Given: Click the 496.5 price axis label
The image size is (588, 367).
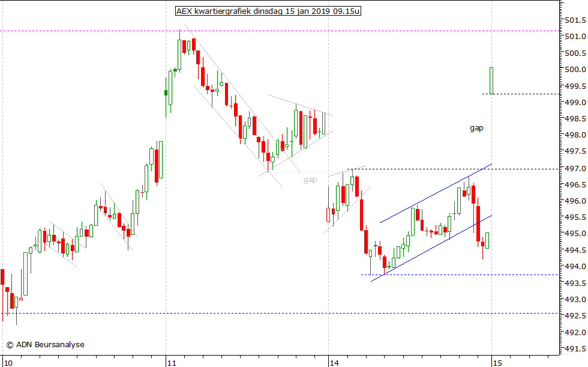Looking at the screenshot, I should 575,184.
